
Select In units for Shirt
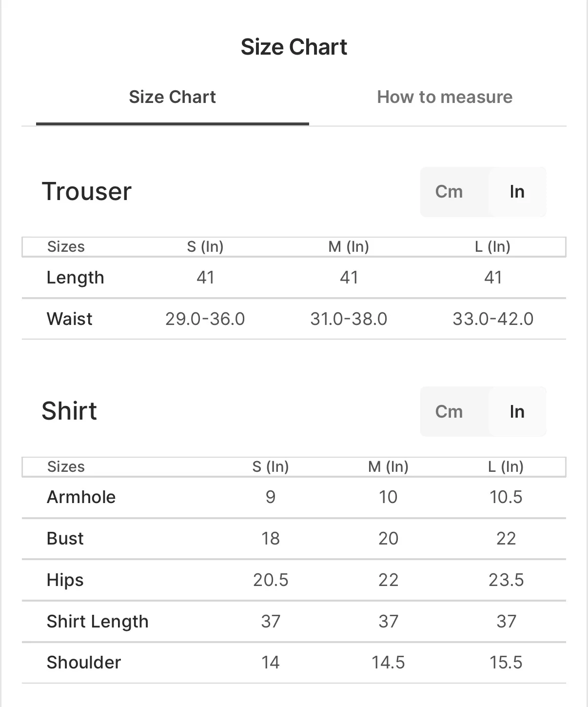pyautogui.click(x=517, y=411)
